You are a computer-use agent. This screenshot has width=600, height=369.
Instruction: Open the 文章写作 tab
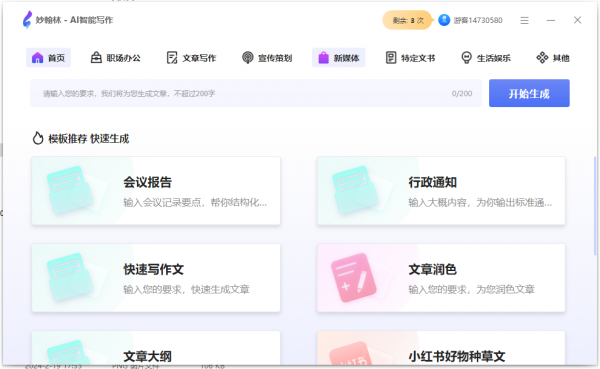tap(191, 58)
